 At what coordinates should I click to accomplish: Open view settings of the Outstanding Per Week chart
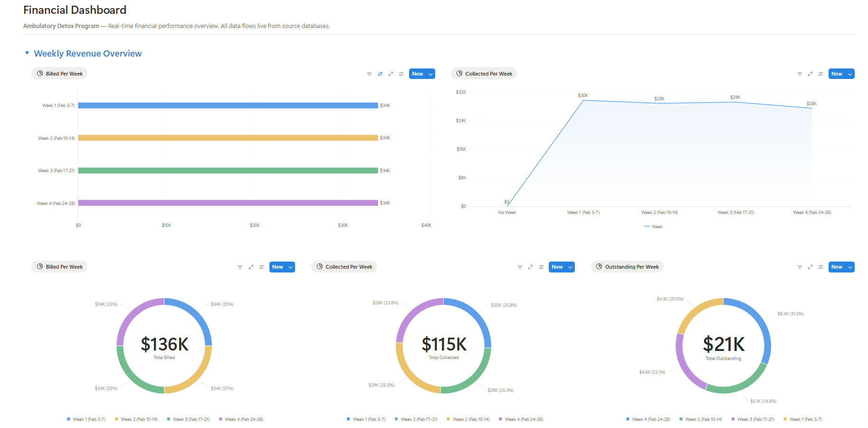pyautogui.click(x=820, y=267)
